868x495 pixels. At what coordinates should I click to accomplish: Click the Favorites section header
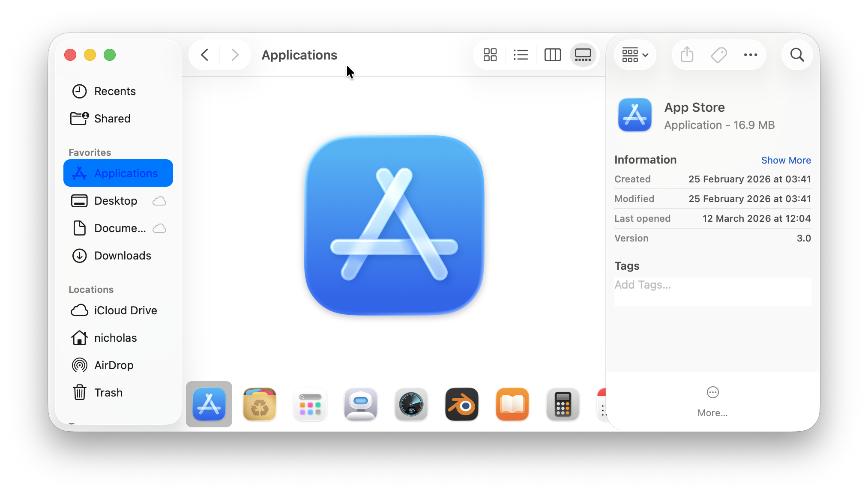tap(90, 152)
